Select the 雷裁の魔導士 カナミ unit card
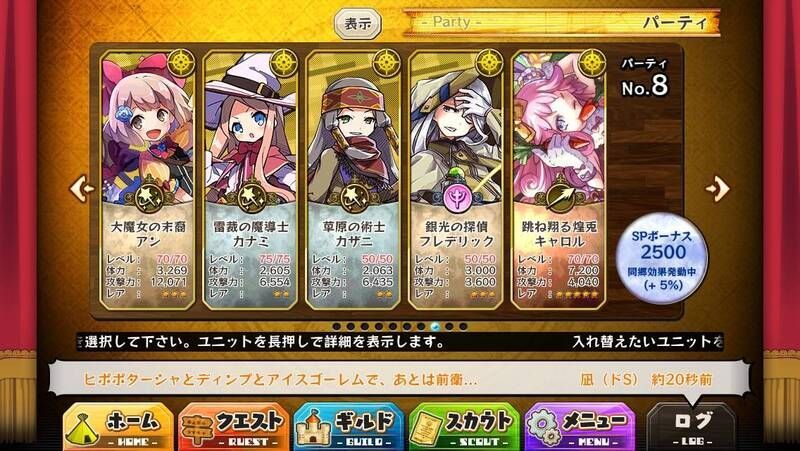 pyautogui.click(x=251, y=181)
